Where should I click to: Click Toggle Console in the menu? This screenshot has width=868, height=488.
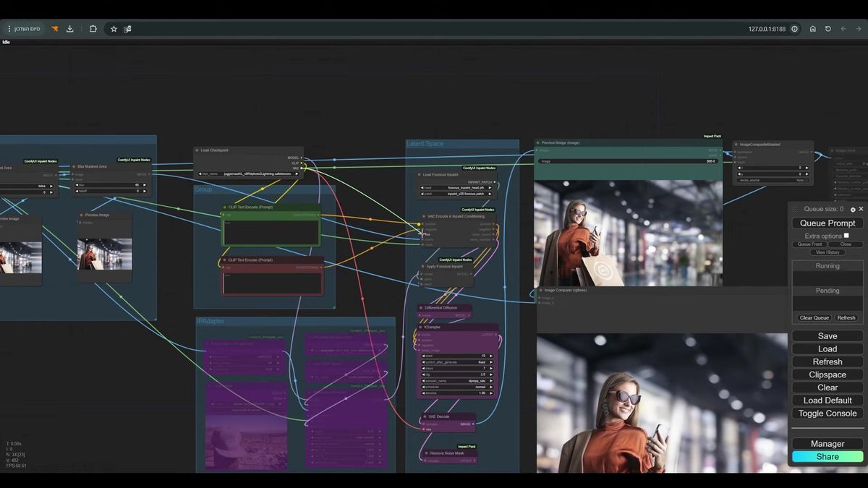pos(827,414)
